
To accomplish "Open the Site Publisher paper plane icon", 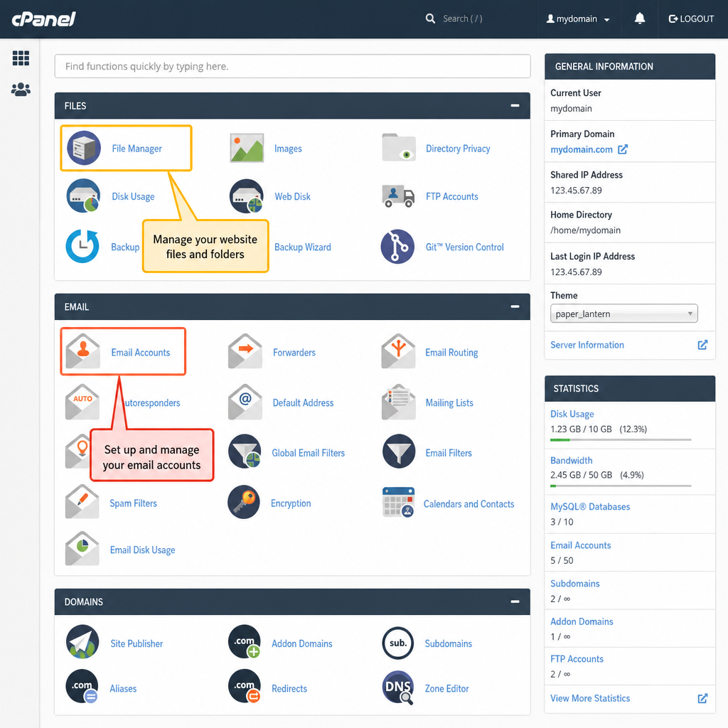I will (82, 642).
